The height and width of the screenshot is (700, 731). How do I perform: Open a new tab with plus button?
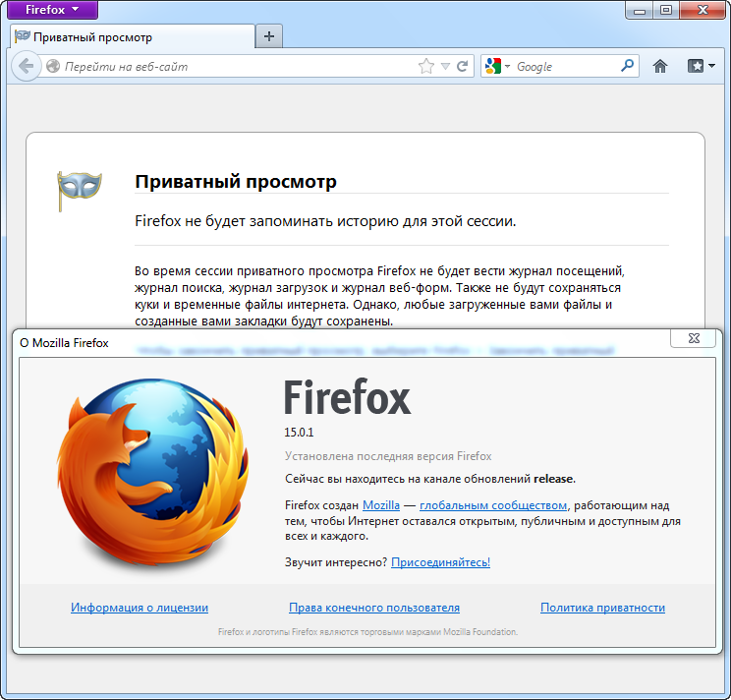point(269,36)
